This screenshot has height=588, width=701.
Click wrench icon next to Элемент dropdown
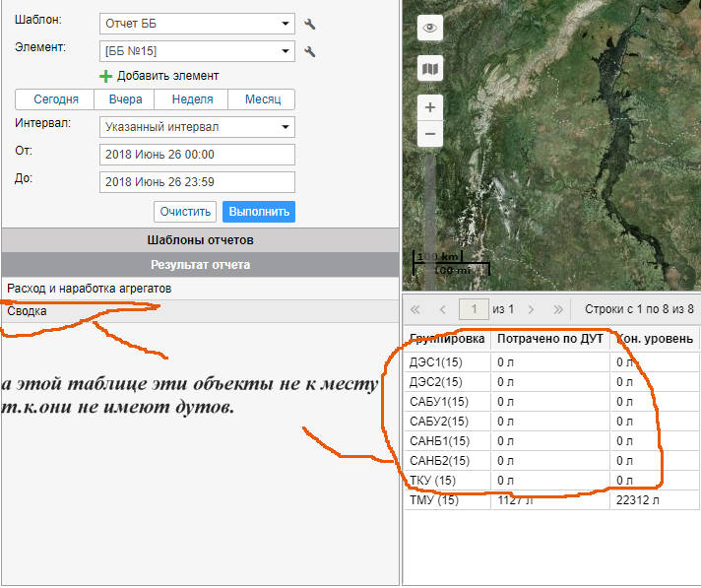point(310,51)
